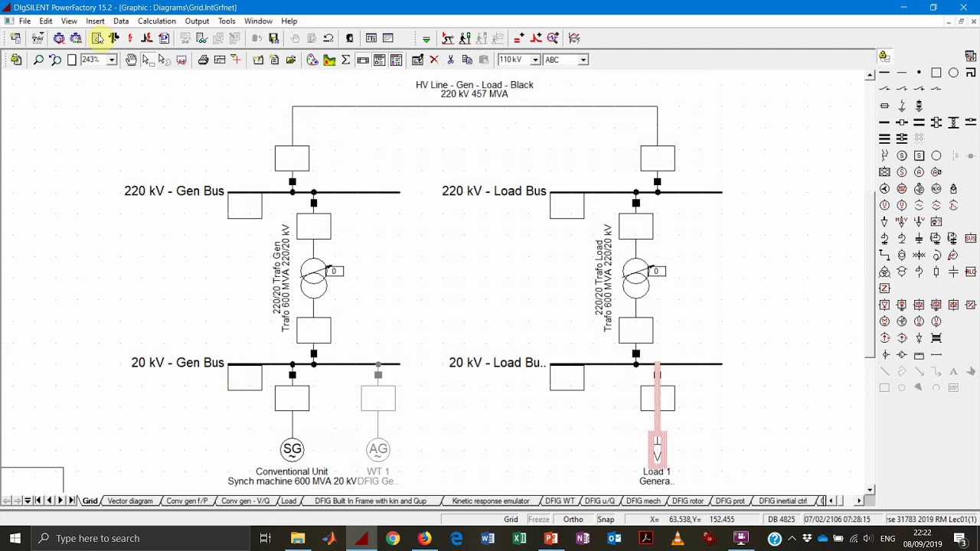980x551 pixels.
Task: Click the SG Conventional Unit generator symbol
Action: pos(292,450)
